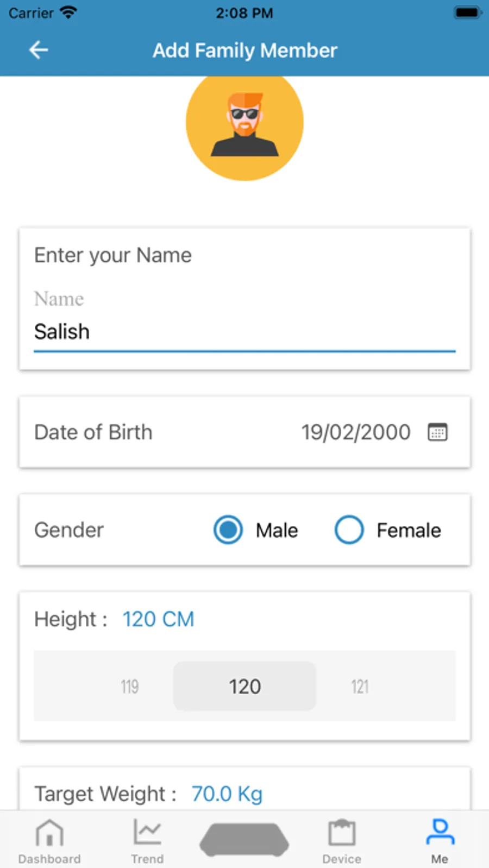Tap the selected 120 height value
489x868 pixels.
coord(244,687)
